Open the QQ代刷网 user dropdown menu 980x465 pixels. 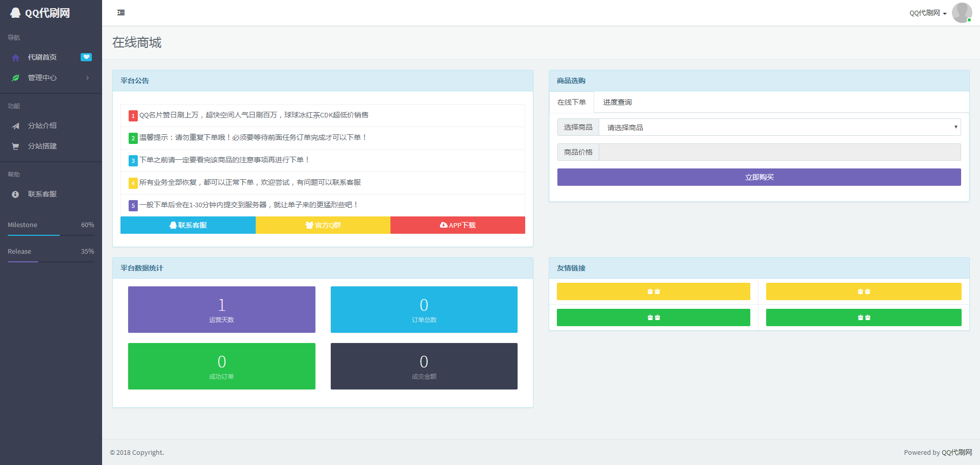click(x=927, y=13)
